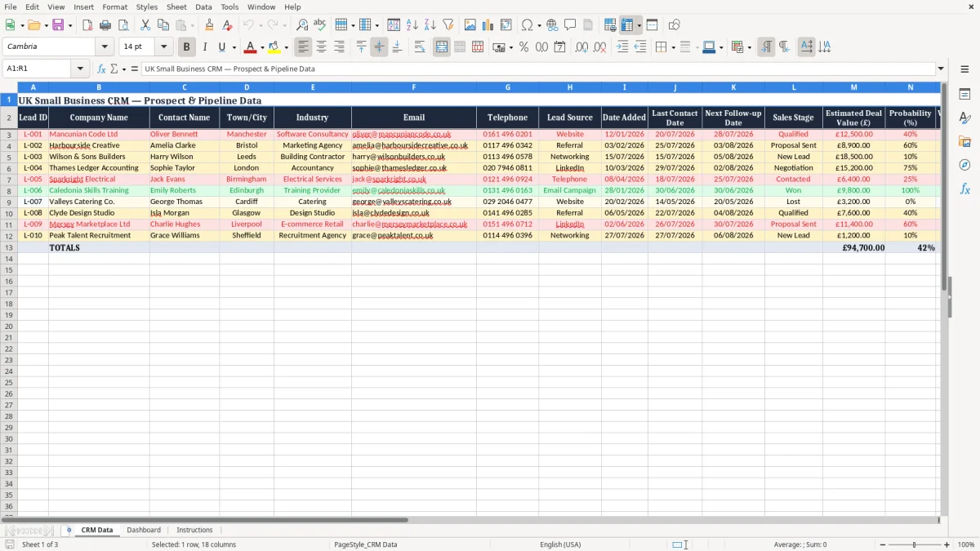
Task: Open the Sheet menu
Action: [x=176, y=7]
